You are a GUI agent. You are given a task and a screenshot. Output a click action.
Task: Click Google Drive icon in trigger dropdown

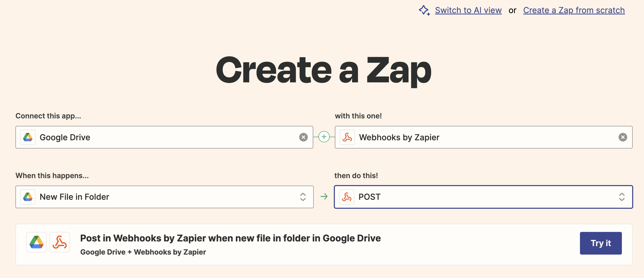click(28, 197)
